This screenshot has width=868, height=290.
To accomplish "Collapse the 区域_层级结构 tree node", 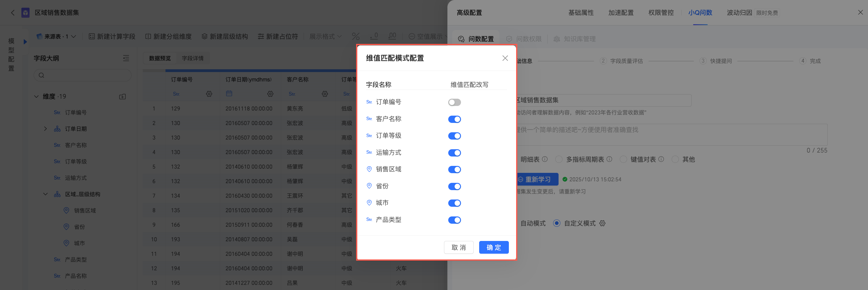I will [45, 194].
